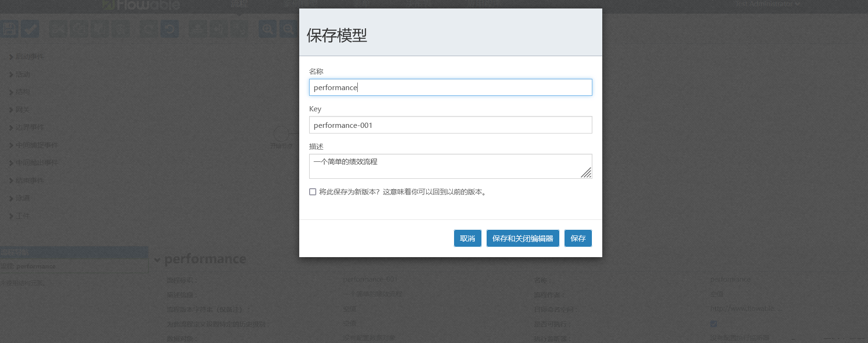Expand the 工件 palette group

19,216
